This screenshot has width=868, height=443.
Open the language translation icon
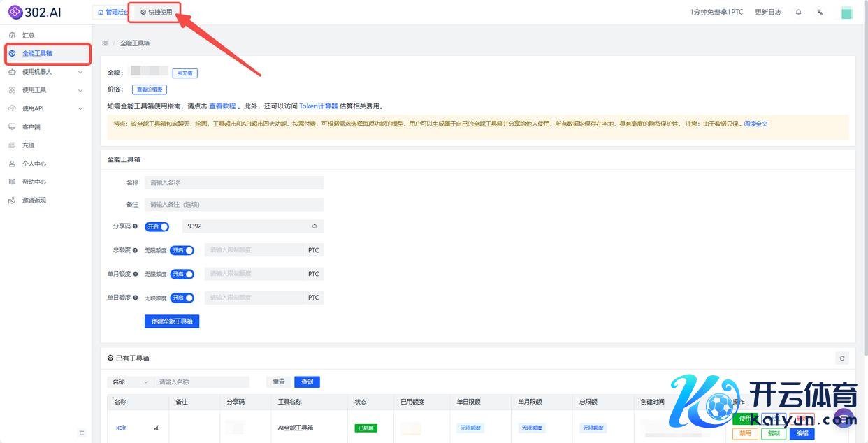pos(819,13)
